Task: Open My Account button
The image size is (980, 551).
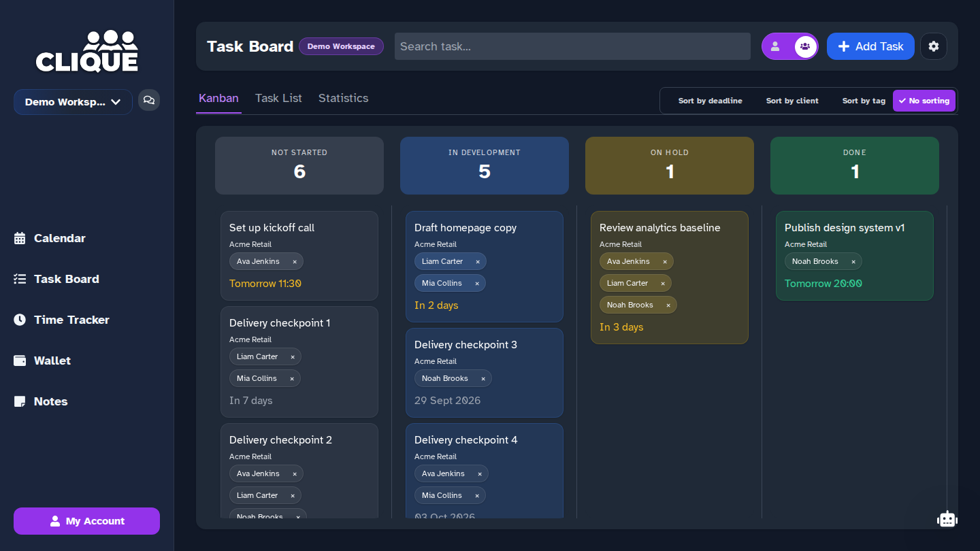Action: click(86, 521)
